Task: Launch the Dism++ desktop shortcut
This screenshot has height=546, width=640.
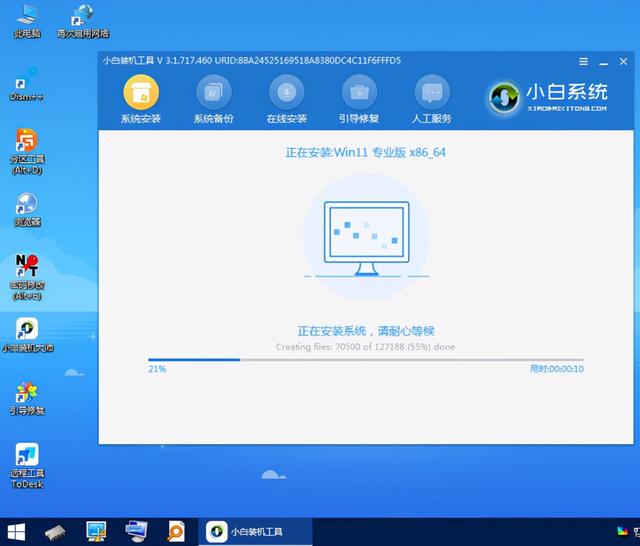Action: click(27, 85)
